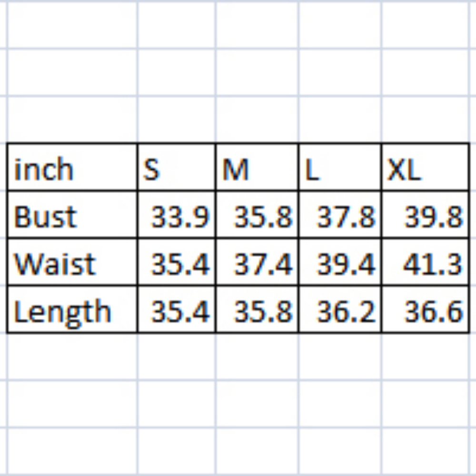Select the Waist row label cell

[71, 263]
